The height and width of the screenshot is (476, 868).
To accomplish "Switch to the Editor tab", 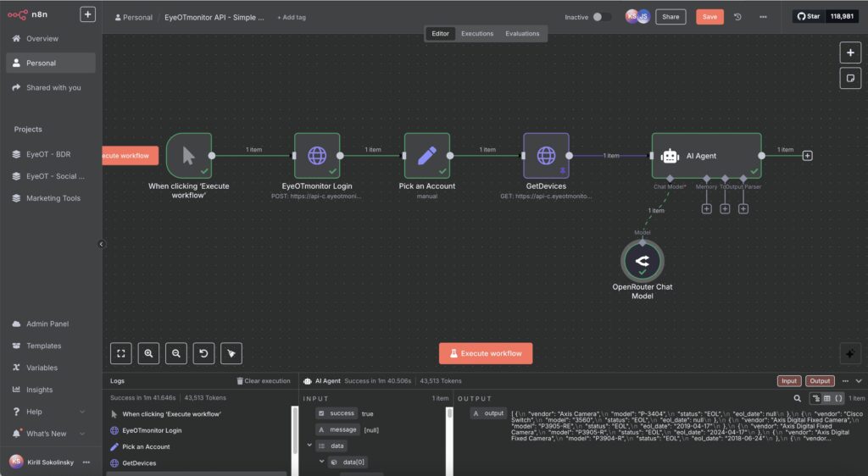I will coord(441,34).
